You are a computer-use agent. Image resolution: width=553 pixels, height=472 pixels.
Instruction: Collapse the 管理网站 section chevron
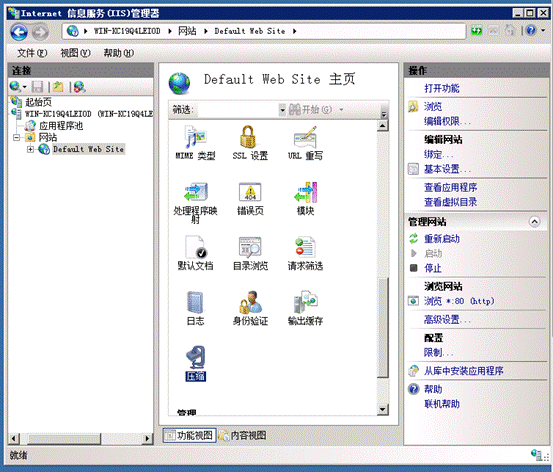(535, 222)
